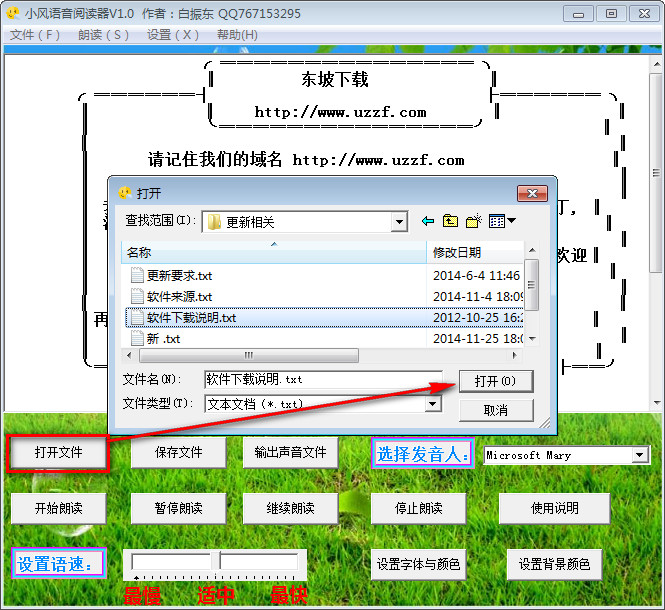Sort files by 修改日期 column header

pos(475,252)
